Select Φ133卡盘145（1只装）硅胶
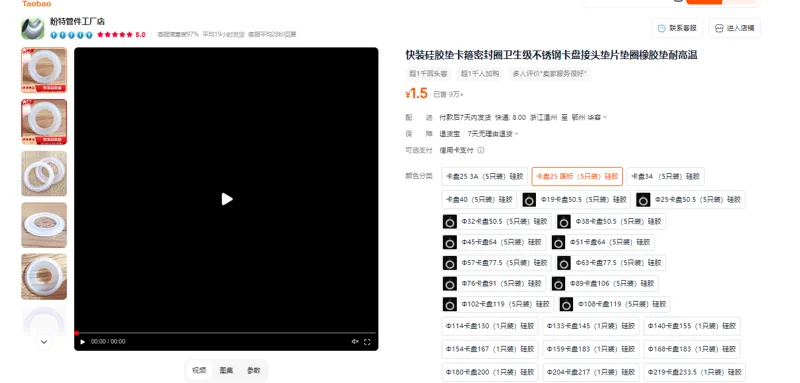The image size is (800, 383). click(x=590, y=326)
